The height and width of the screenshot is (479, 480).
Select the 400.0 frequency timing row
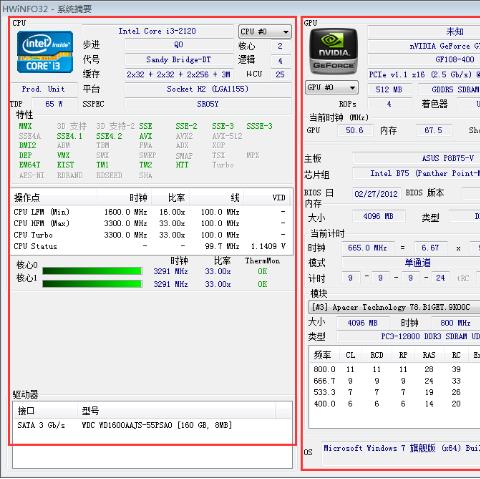tap(394, 404)
